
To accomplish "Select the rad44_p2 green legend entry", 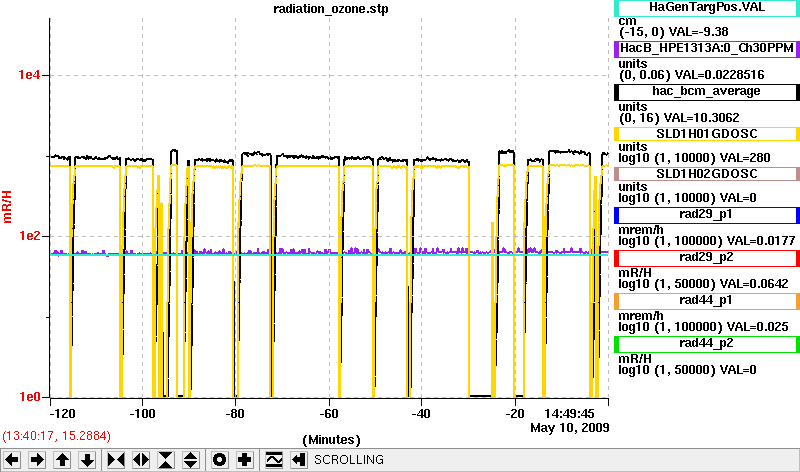I will click(x=707, y=344).
